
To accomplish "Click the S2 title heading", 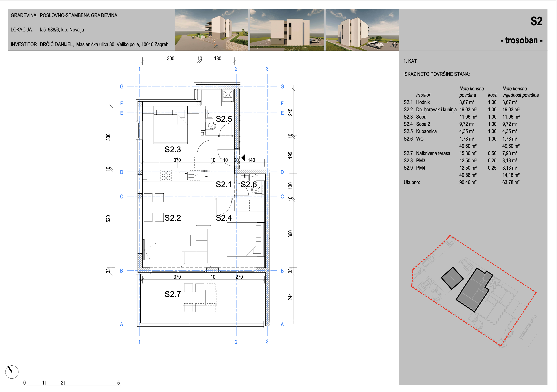I will click(x=536, y=21).
